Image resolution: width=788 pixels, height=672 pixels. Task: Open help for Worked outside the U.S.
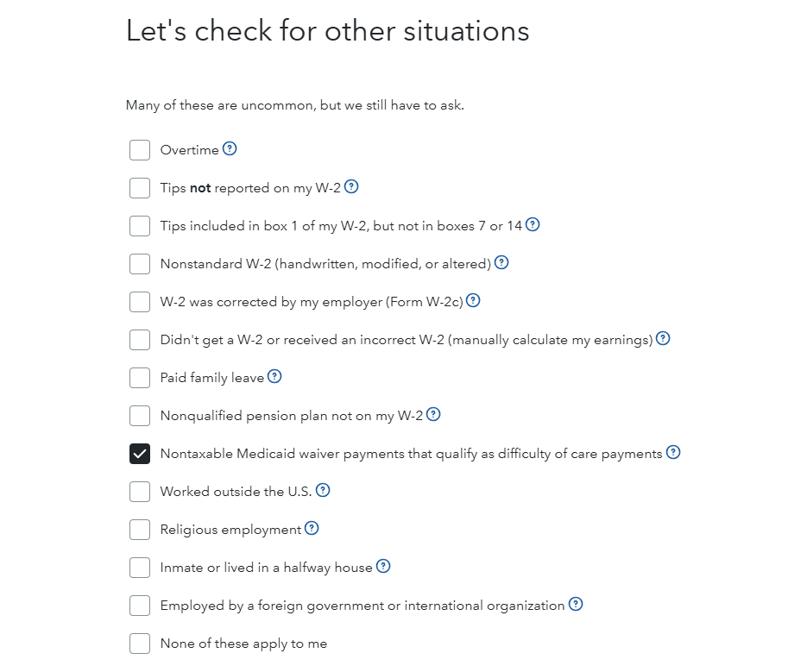(x=323, y=490)
